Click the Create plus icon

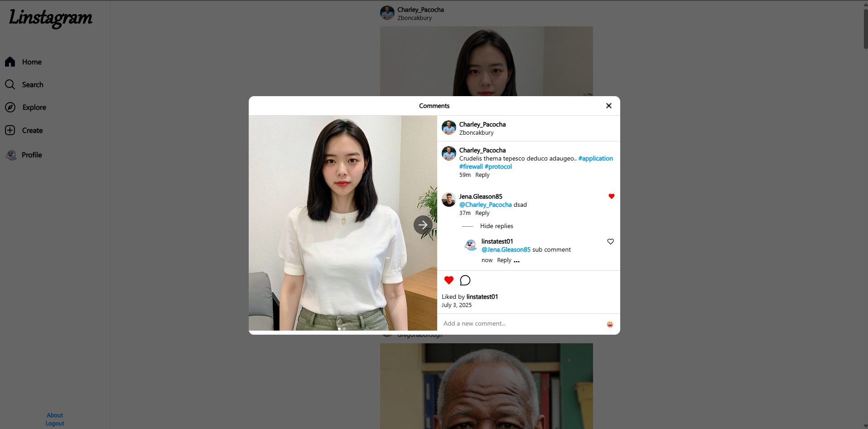10,131
